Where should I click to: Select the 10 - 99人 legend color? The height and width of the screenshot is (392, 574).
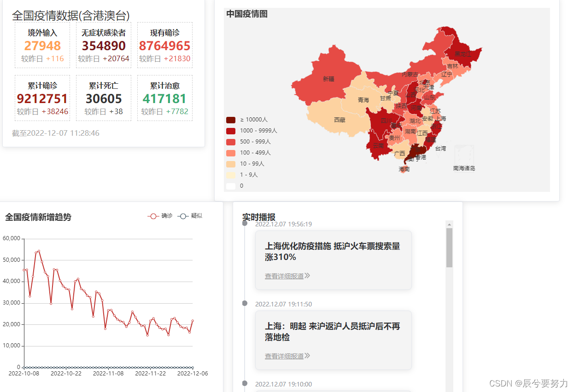pyautogui.click(x=231, y=164)
